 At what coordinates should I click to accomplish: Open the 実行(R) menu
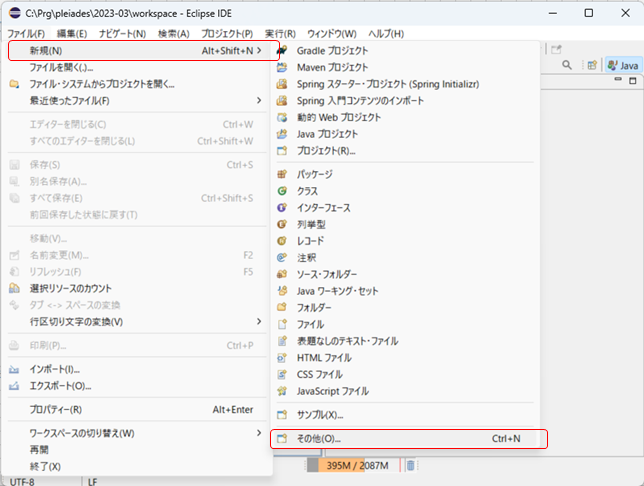coord(280,34)
